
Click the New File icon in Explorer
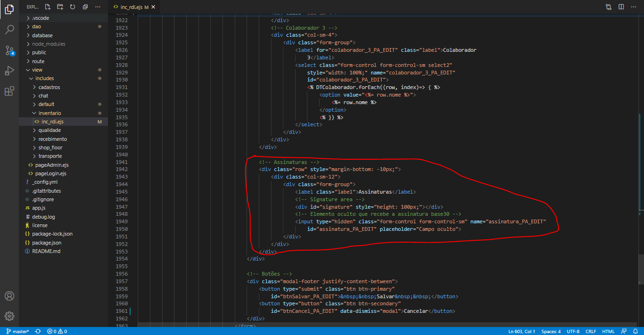coord(48,7)
